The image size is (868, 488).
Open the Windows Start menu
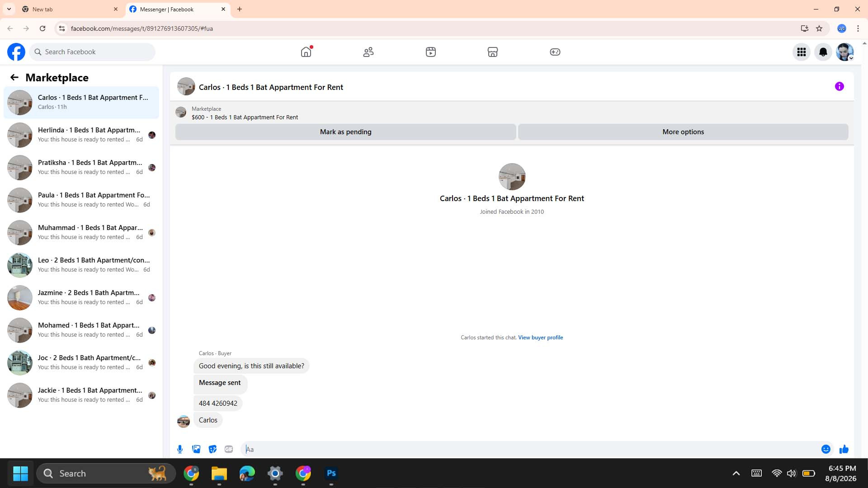tap(20, 474)
